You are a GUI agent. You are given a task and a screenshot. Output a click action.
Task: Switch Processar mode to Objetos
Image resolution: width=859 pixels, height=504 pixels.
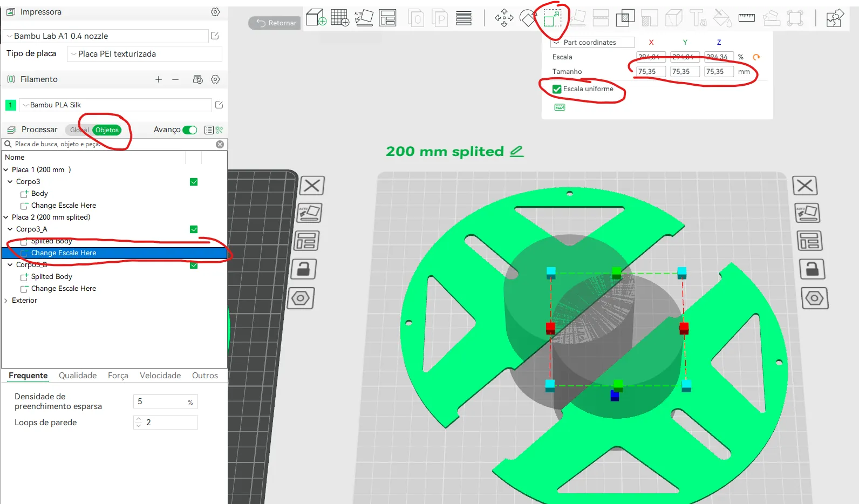pos(107,130)
